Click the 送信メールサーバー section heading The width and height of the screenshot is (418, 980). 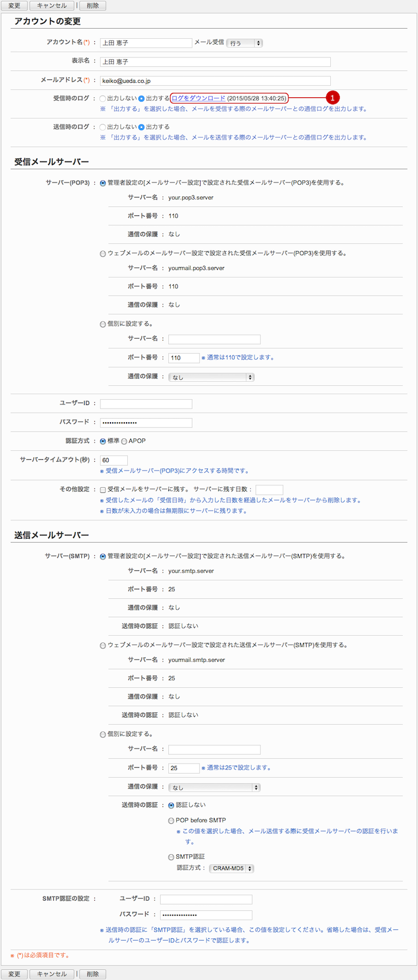(x=51, y=535)
